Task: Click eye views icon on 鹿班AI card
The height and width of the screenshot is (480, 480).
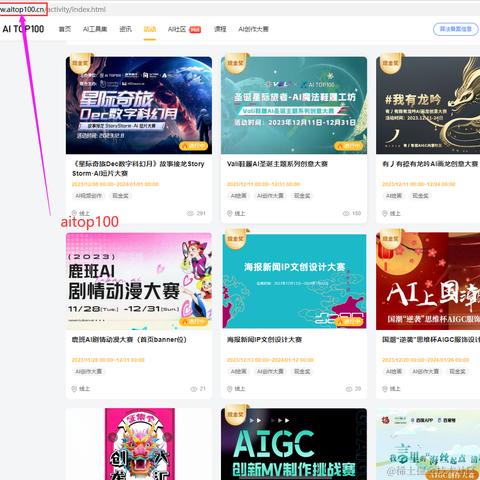Action: [x=194, y=389]
